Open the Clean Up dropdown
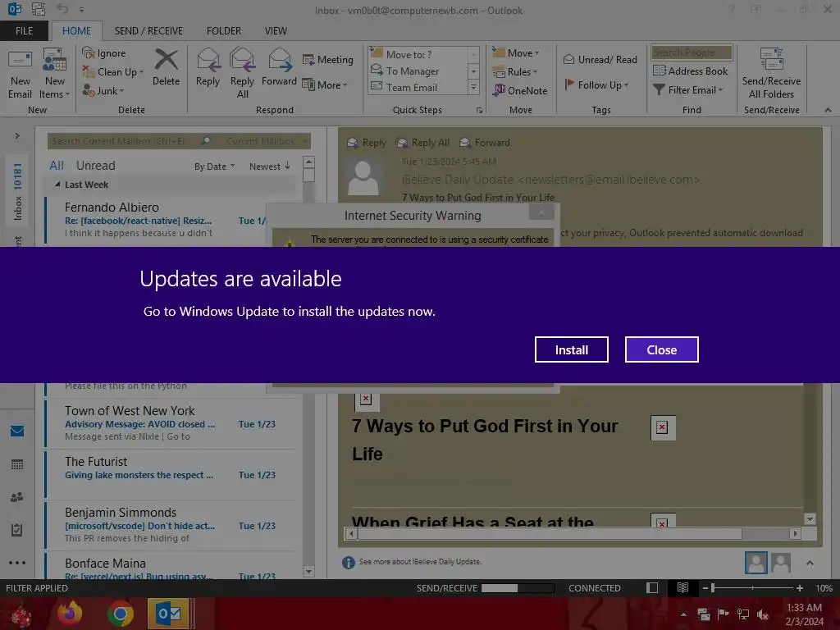840x630 pixels. pos(113,72)
